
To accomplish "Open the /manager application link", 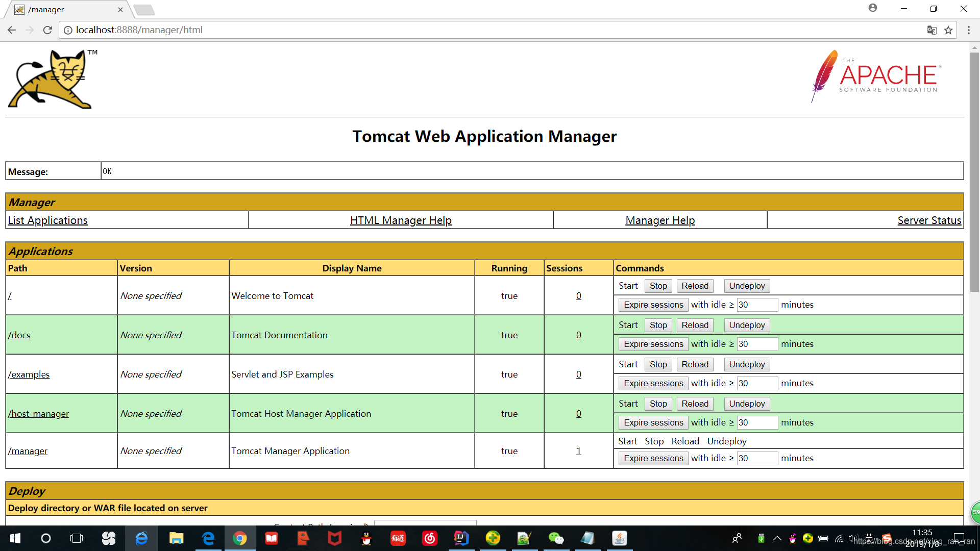I will 28,451.
